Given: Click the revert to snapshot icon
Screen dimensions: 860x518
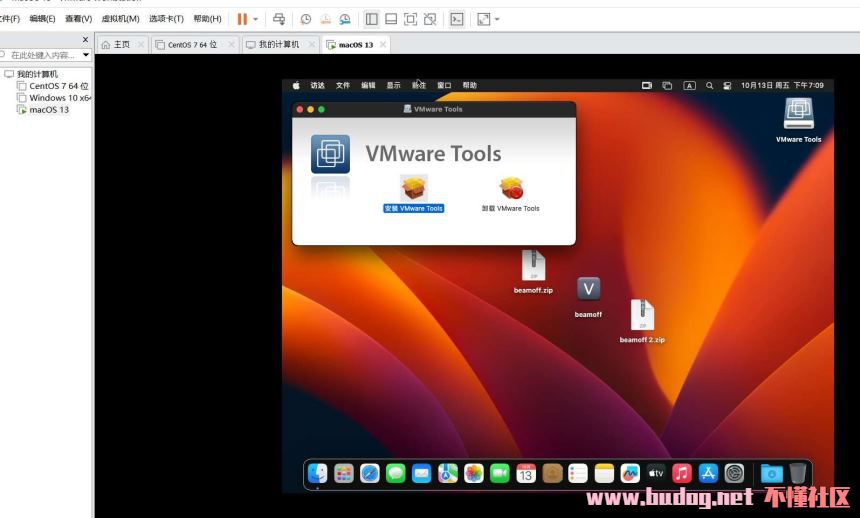Looking at the screenshot, I should coord(325,19).
